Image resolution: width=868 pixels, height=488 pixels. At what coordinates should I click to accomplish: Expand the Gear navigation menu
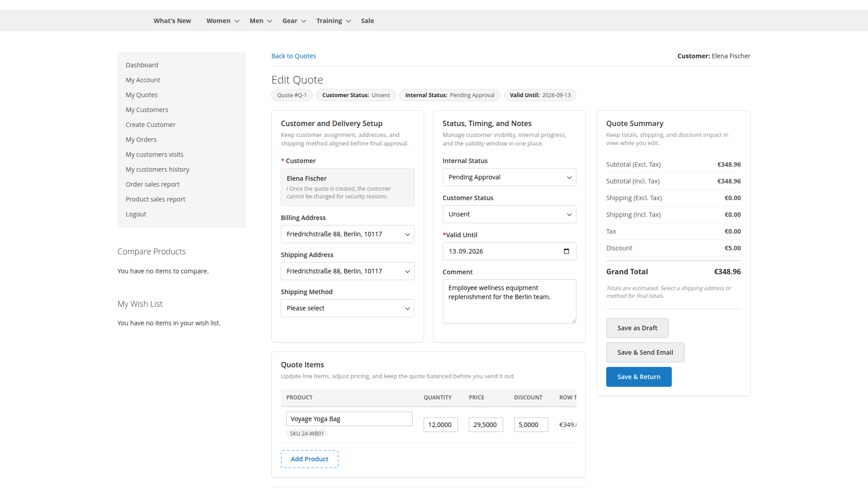click(x=294, y=21)
